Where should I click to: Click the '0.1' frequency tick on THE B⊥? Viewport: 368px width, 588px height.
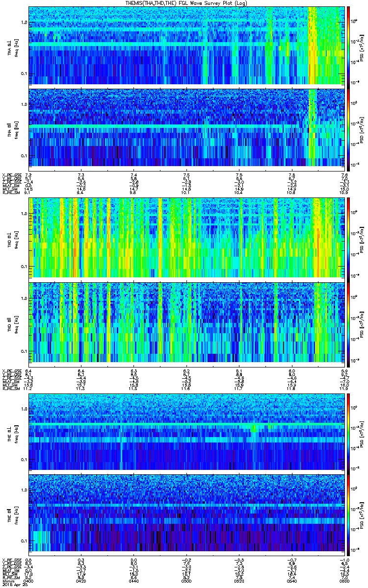24,459
